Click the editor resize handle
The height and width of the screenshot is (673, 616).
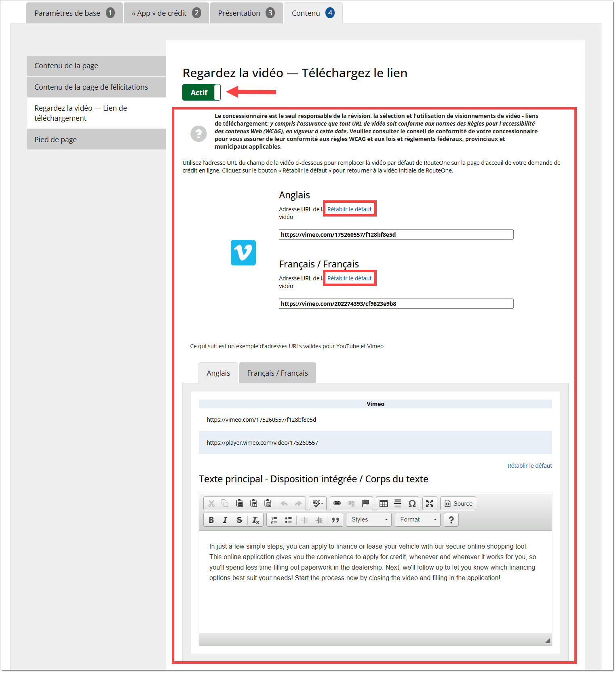(x=547, y=641)
